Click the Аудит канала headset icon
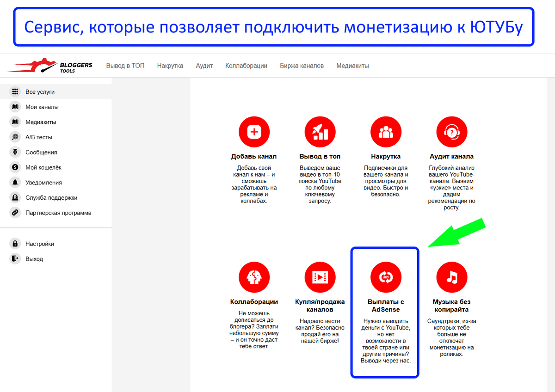Viewport: 555px width, 392px height. pos(452,132)
